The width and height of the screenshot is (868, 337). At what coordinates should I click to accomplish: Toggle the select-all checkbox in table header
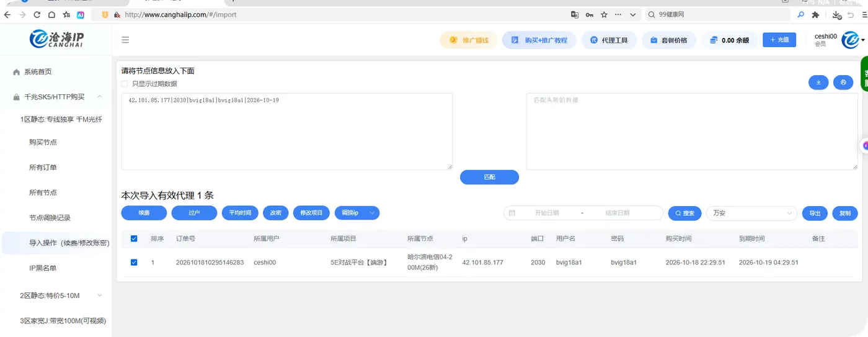tap(134, 238)
